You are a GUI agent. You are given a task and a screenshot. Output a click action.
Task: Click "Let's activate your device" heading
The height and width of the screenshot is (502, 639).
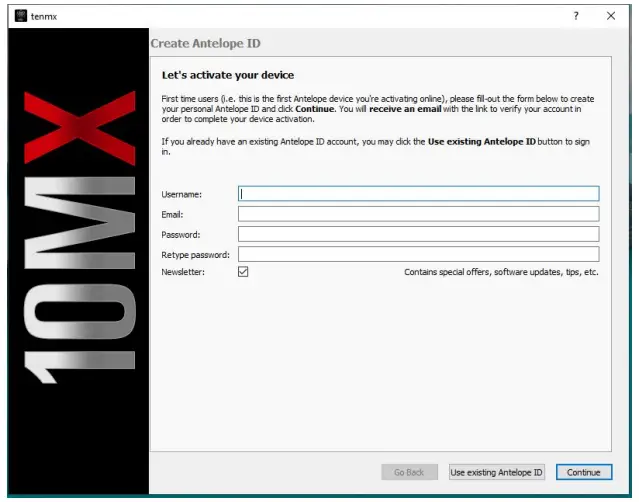tap(228, 75)
